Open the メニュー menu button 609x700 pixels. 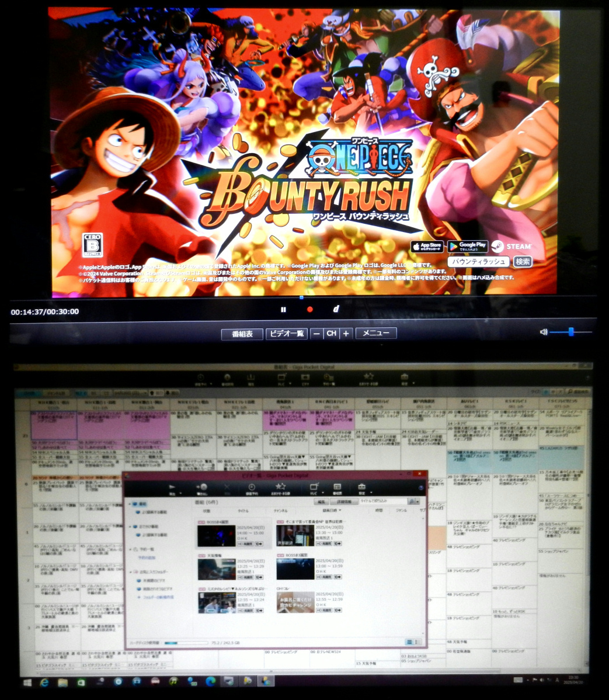coord(375,333)
